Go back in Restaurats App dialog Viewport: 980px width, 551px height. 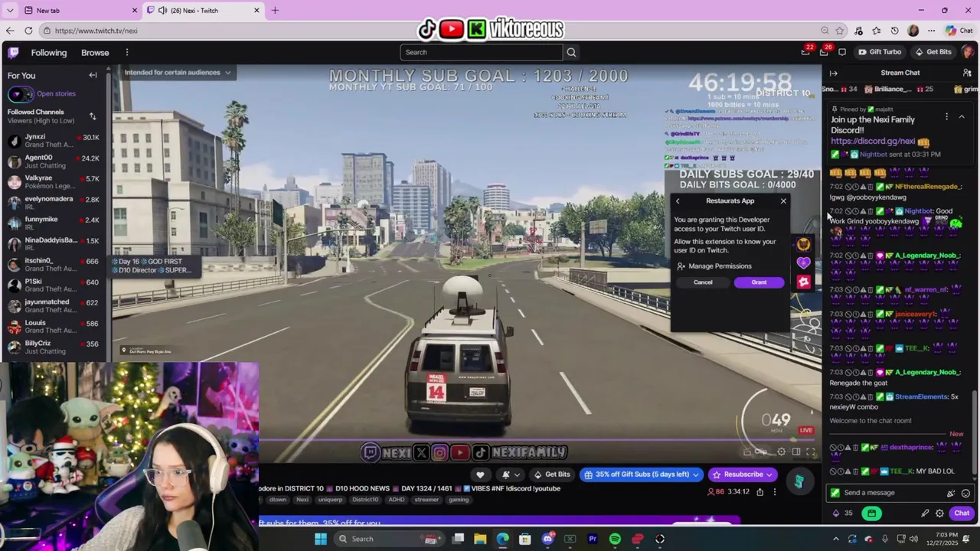coord(678,201)
